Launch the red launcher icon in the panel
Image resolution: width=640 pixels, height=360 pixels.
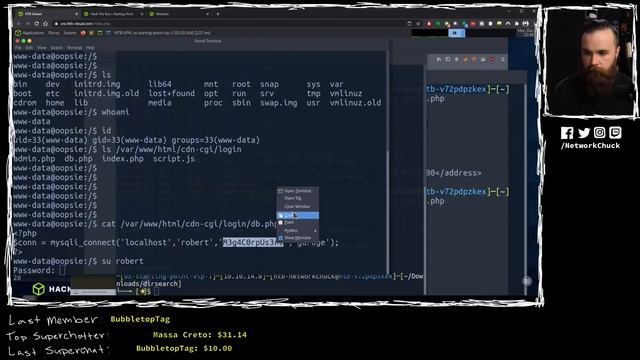click(83, 33)
